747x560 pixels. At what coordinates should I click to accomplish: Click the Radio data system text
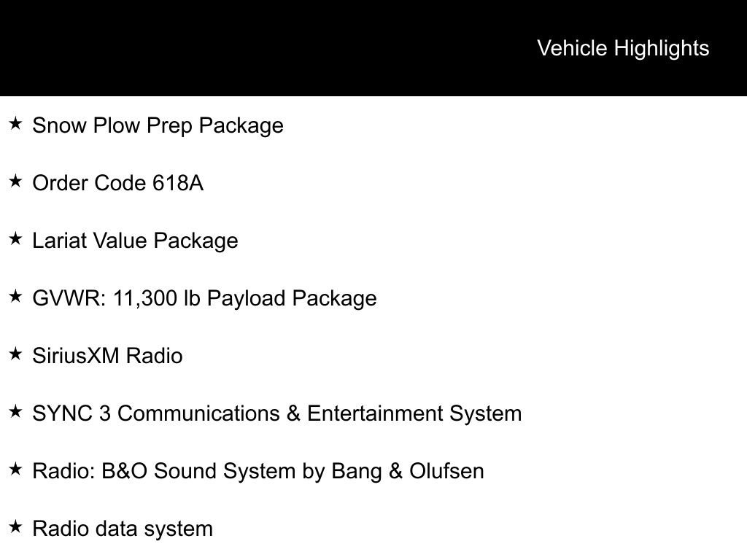[123, 529]
